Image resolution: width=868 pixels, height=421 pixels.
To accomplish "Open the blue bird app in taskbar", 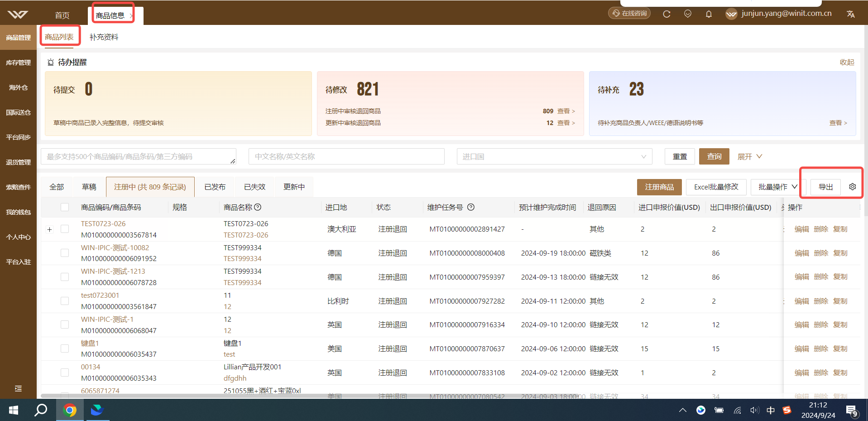I will pos(97,410).
